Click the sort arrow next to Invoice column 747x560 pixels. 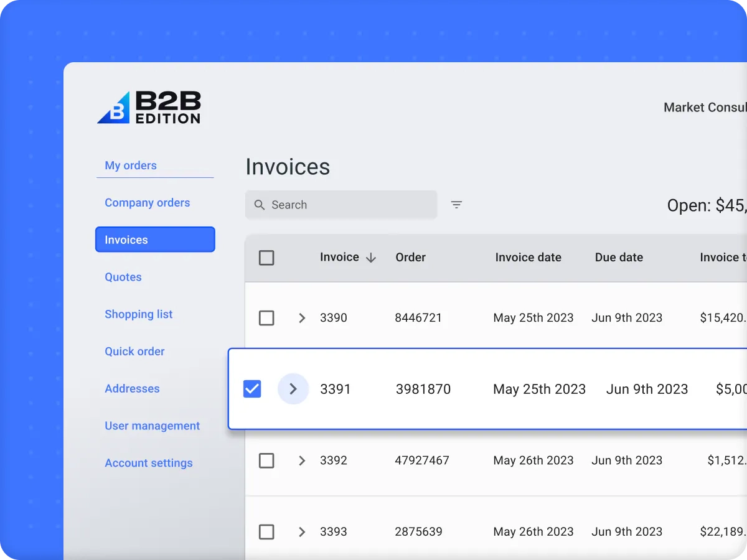(x=372, y=257)
